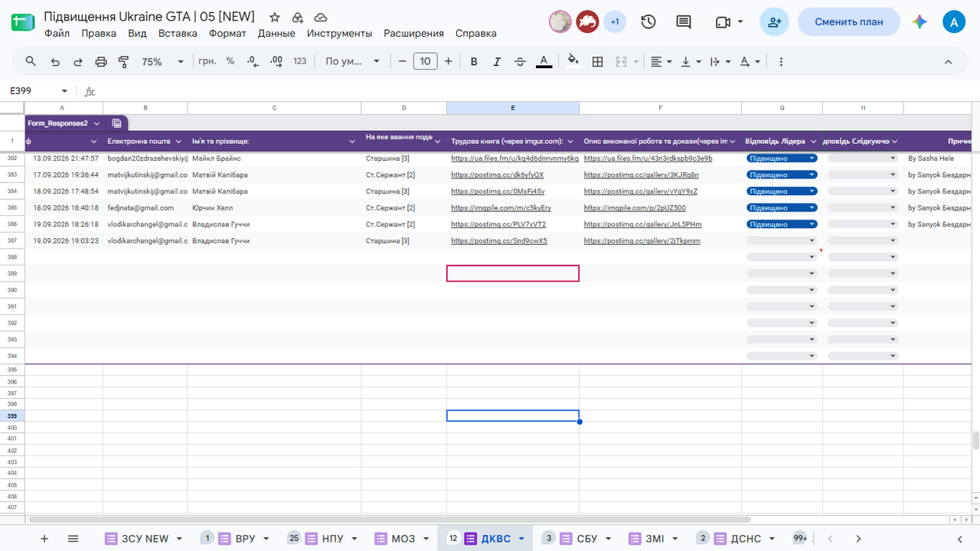
Task: Open Відповідь Лідера dropdown in row 387
Action: [x=782, y=240]
